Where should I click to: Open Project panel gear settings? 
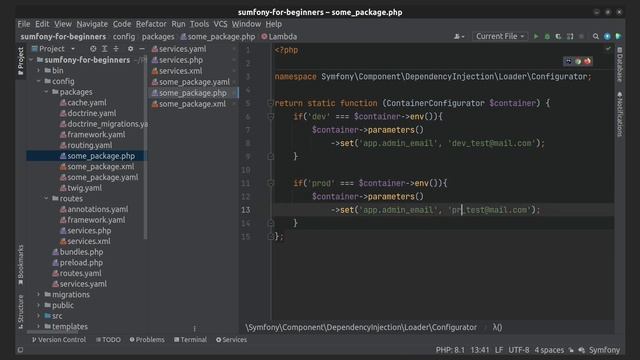[130, 49]
